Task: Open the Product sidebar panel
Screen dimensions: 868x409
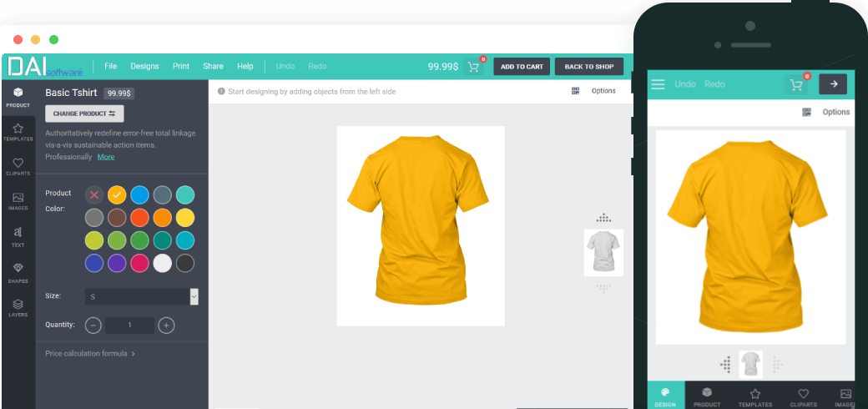Action: click(18, 98)
